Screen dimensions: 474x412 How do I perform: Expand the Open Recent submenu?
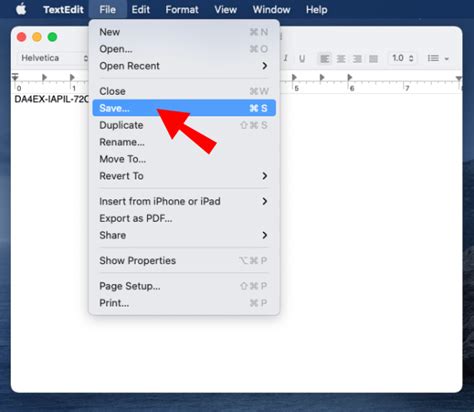coord(184,66)
